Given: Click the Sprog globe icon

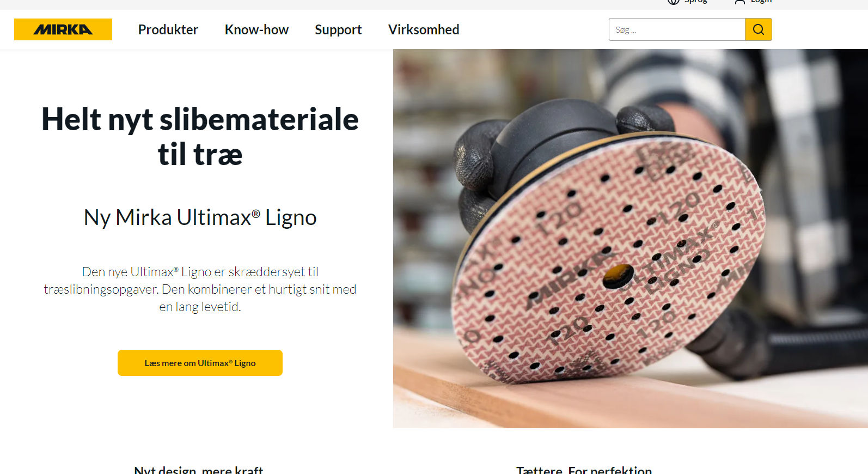Looking at the screenshot, I should [x=674, y=2].
